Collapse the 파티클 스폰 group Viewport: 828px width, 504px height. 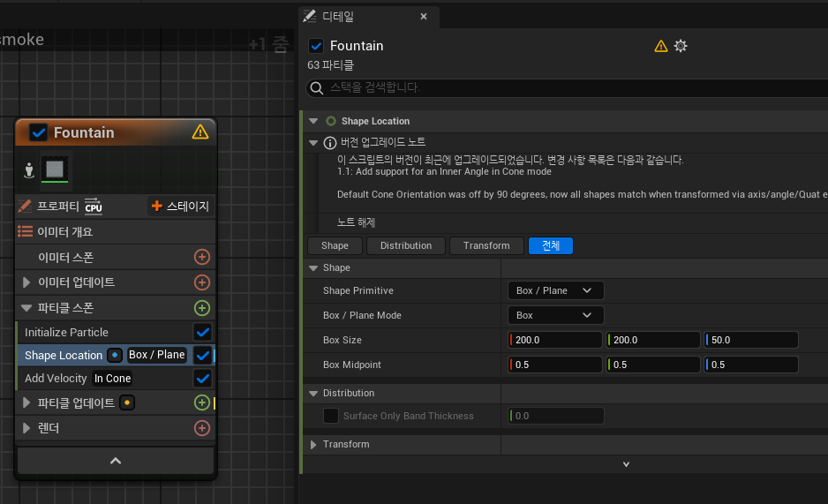click(26, 308)
